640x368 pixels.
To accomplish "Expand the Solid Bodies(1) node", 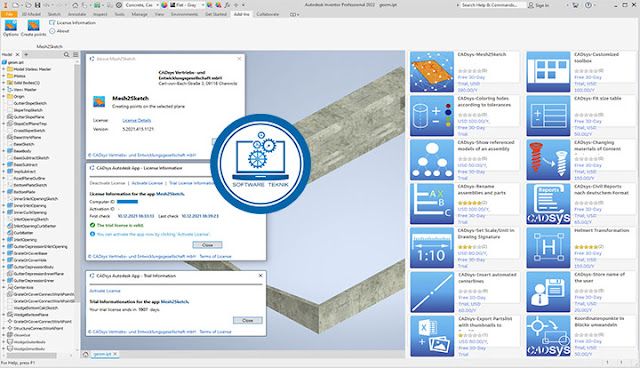I will point(4,83).
